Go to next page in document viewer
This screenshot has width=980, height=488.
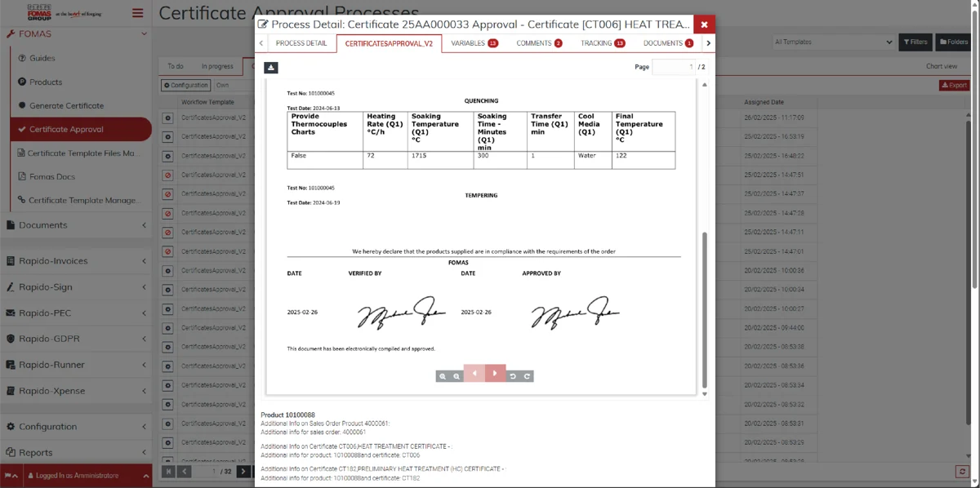point(496,374)
